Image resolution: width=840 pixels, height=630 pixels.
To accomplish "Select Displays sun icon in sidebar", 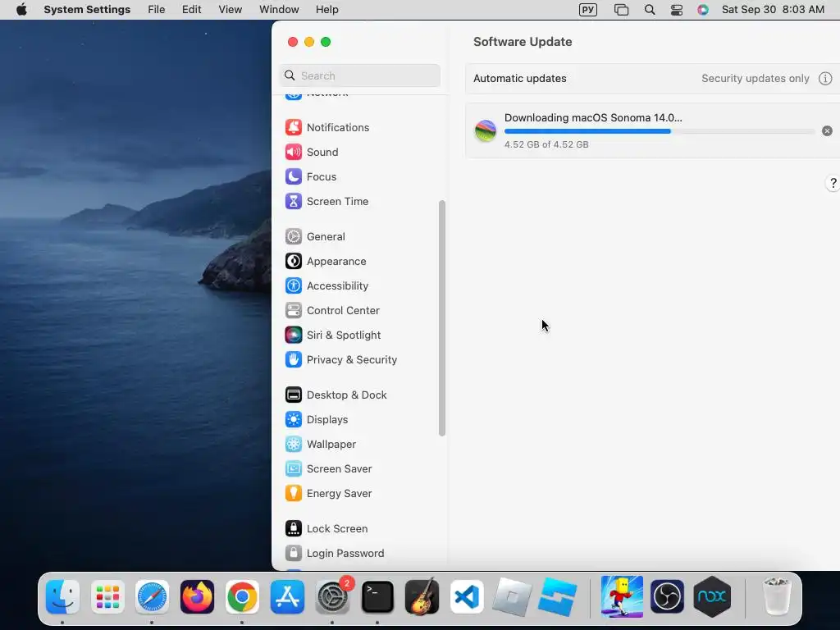I will point(293,420).
